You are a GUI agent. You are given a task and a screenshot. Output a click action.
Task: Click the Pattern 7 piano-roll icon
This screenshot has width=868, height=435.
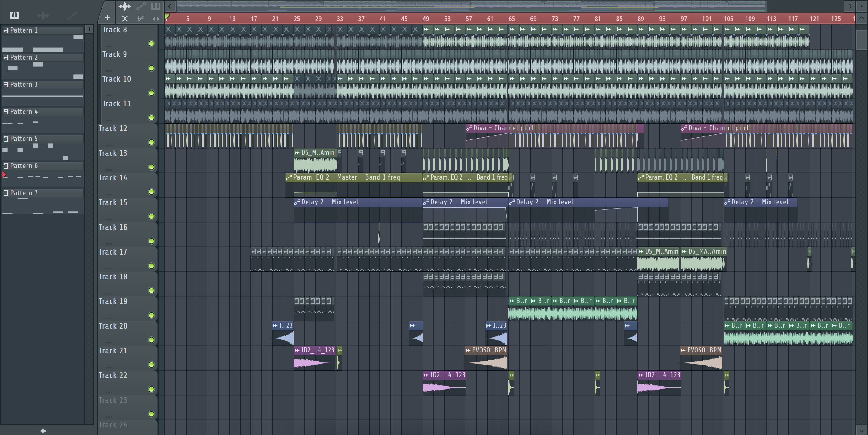click(6, 193)
